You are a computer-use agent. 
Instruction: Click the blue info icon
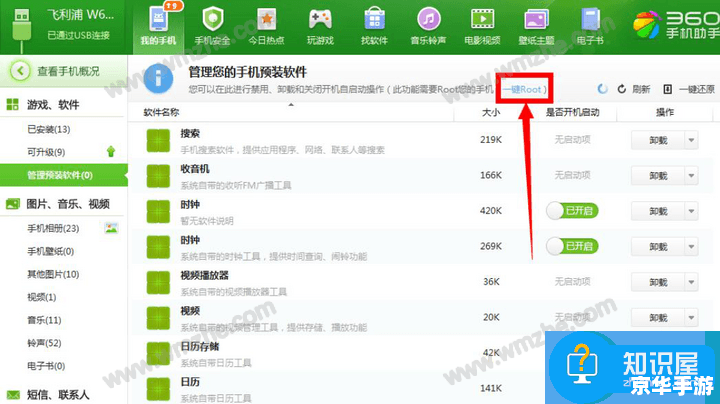[158, 79]
